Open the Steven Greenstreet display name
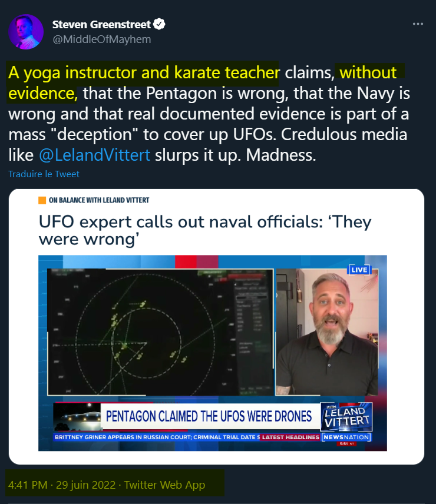The height and width of the screenshot is (504, 436). (101, 24)
